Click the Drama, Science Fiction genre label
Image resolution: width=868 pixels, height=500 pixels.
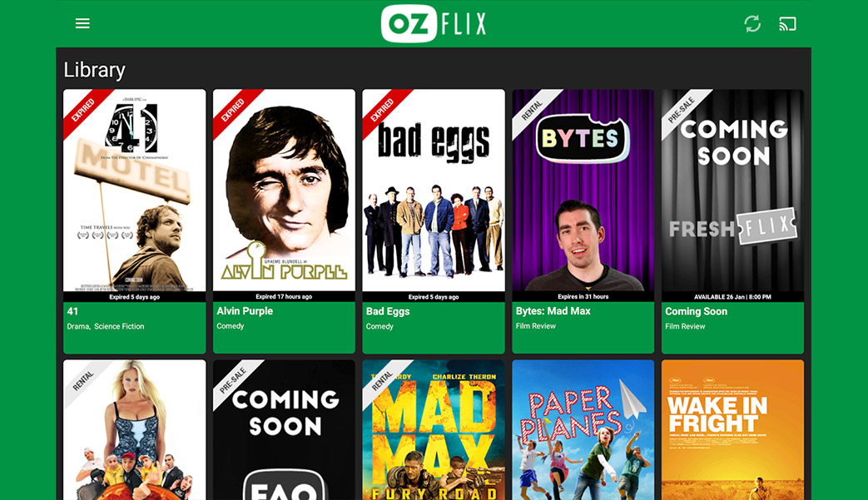coord(105,326)
